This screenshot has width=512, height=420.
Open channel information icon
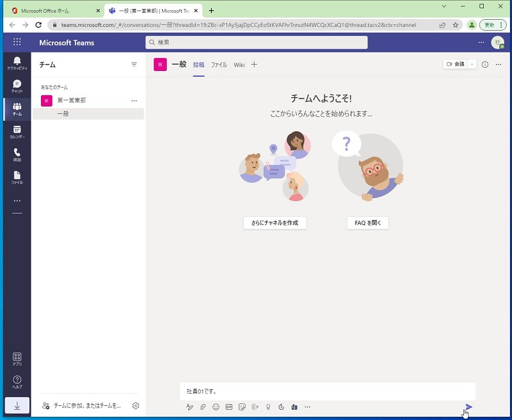pos(485,65)
